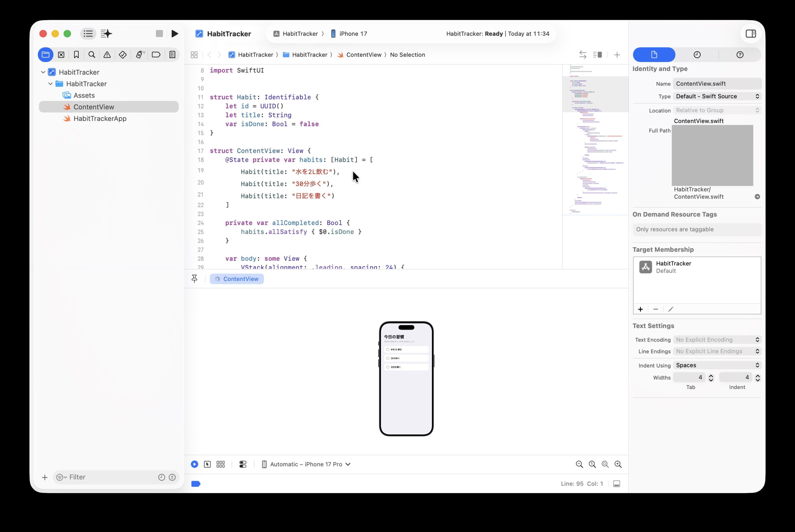Viewport: 795px width, 532px height.
Task: Add a new editor with plus icon
Action: click(617, 55)
